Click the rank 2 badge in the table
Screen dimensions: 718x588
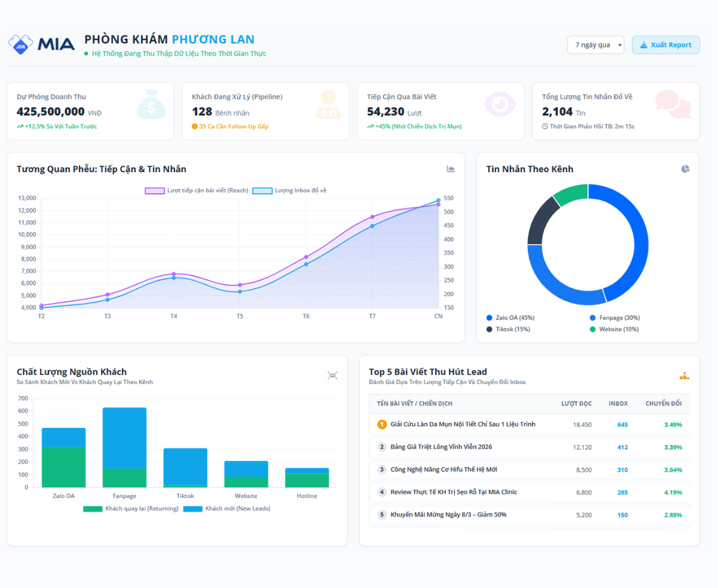(x=382, y=447)
